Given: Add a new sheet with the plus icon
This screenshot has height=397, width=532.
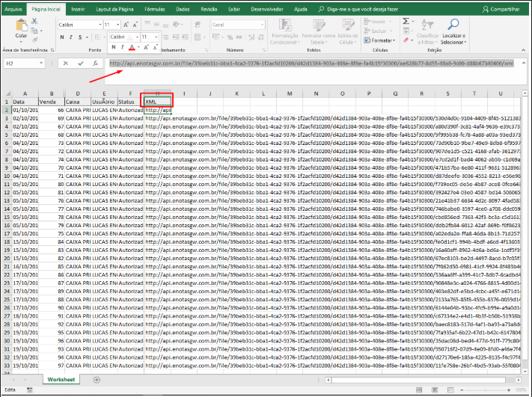Looking at the screenshot, I should (97, 380).
